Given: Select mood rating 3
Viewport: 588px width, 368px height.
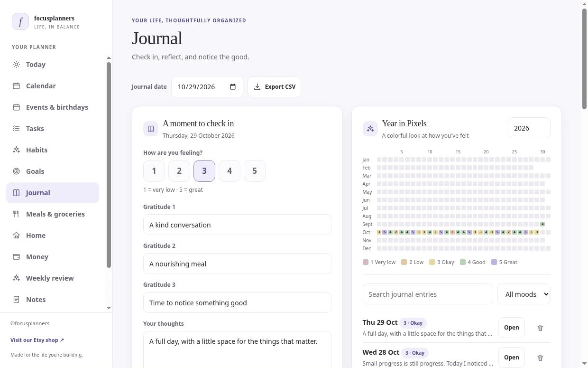Looking at the screenshot, I should pos(204,171).
